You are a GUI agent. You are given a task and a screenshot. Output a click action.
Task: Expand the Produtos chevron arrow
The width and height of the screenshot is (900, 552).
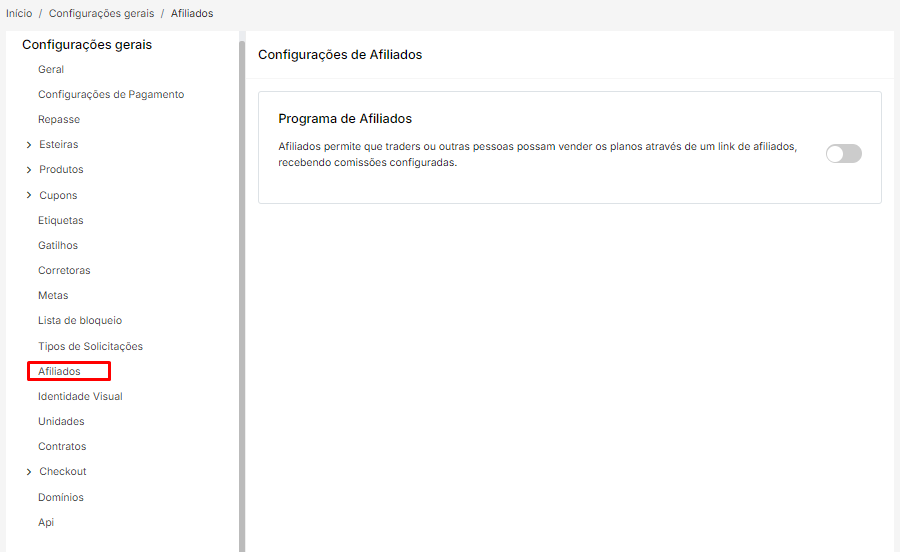tap(29, 170)
